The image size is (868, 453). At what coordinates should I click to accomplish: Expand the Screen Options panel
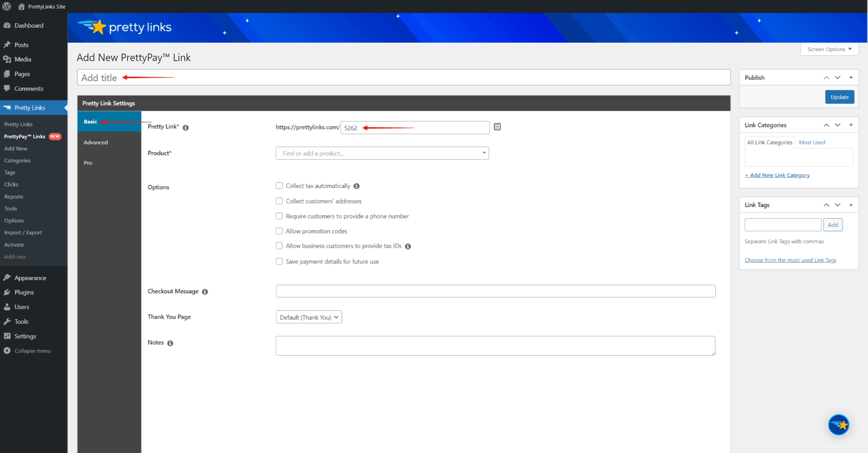click(828, 49)
